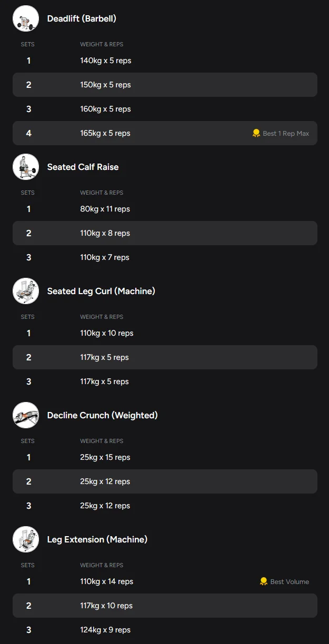Select the 117kg x 10 reps leg extension set
This screenshot has height=644, width=329.
tap(165, 606)
